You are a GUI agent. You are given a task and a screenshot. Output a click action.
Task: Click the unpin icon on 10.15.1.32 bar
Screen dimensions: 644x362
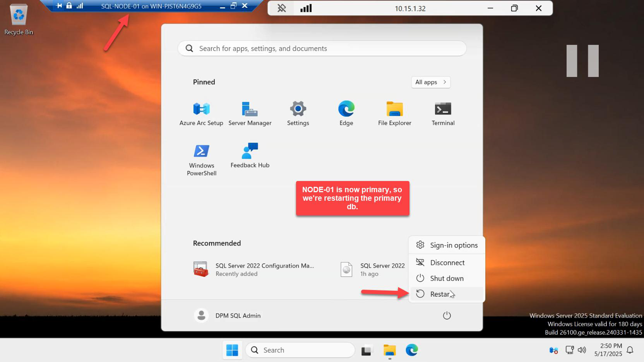pos(281,8)
